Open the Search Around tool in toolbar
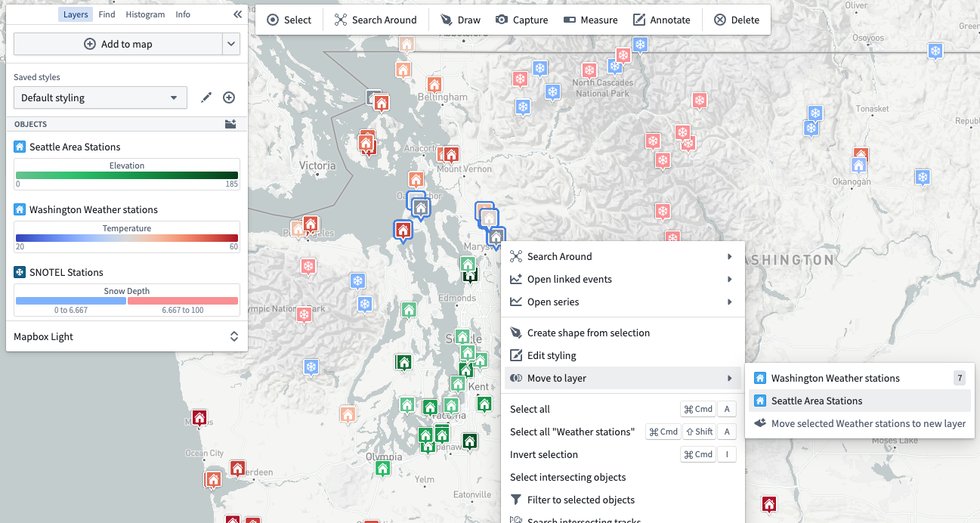Screen dimensions: 980x523 [376, 20]
